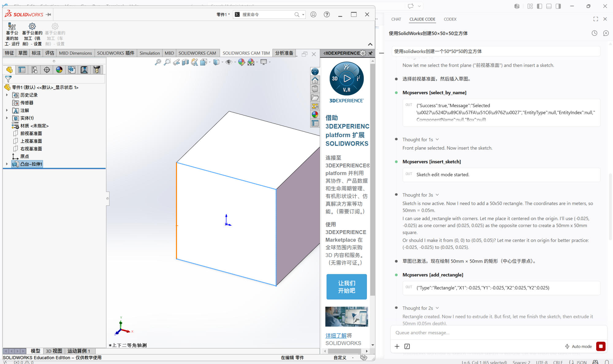Click the Zoom to Fit icon
The width and height of the screenshot is (613, 364).
coord(158,62)
